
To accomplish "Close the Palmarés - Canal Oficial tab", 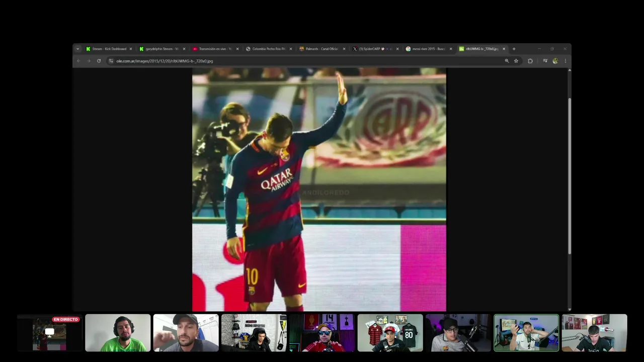I will 344,49.
